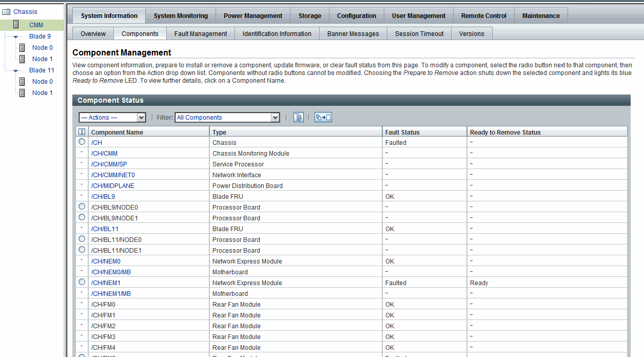Screen dimensions: 644x357
Task: Switch to the Banner Messages sub-tab
Action: pos(353,34)
